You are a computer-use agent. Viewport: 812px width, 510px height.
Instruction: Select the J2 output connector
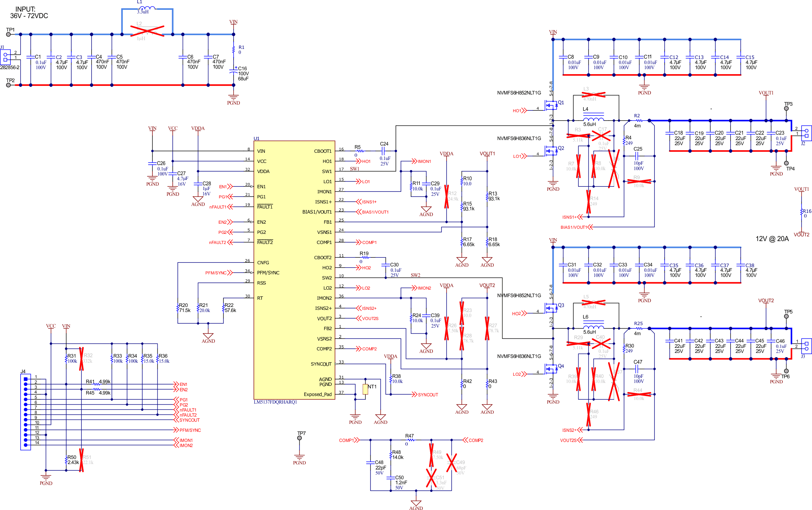[x=806, y=133]
